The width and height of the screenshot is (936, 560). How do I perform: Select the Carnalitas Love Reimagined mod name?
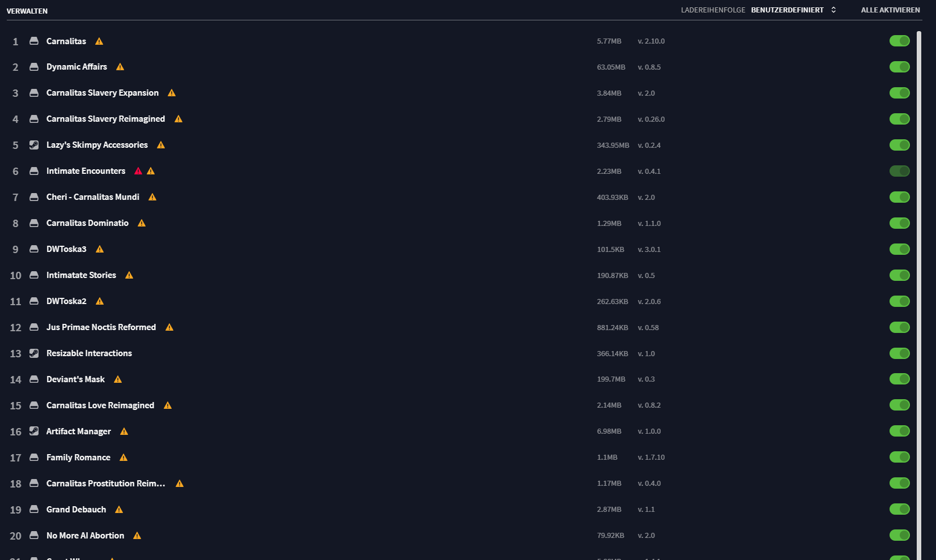[x=100, y=405]
